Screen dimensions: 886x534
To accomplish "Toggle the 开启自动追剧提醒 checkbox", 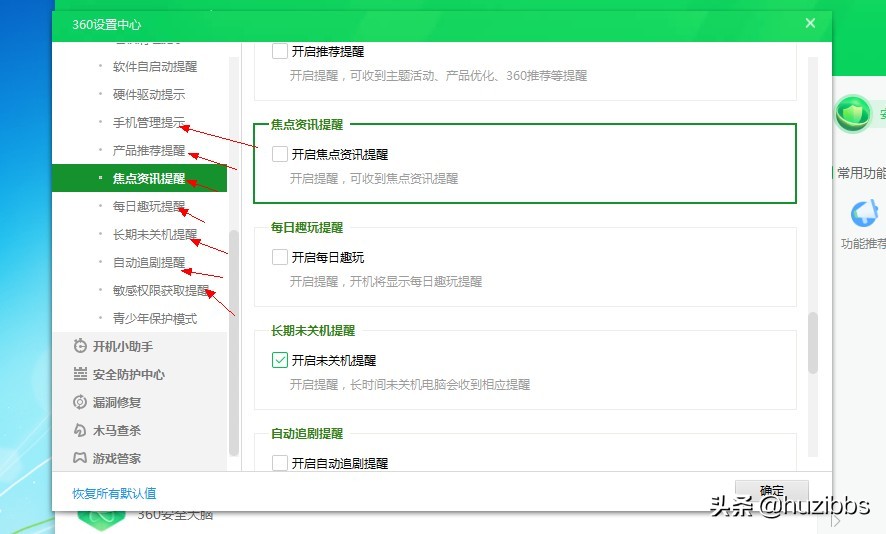I will point(280,463).
